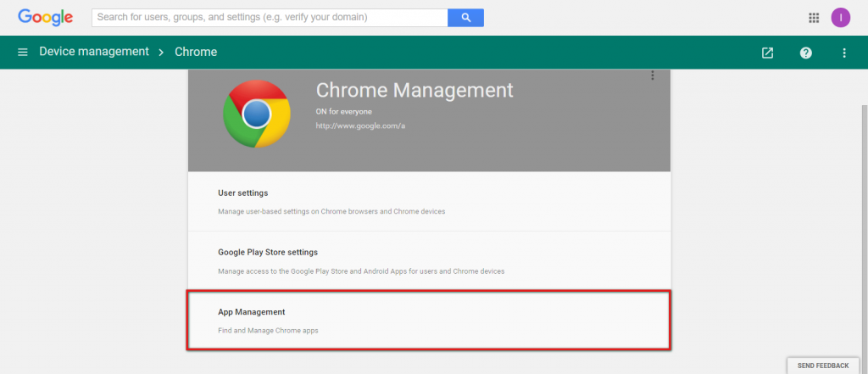Viewport: 868px width, 374px height.
Task: Click the Send Feedback button
Action: pyautogui.click(x=822, y=366)
